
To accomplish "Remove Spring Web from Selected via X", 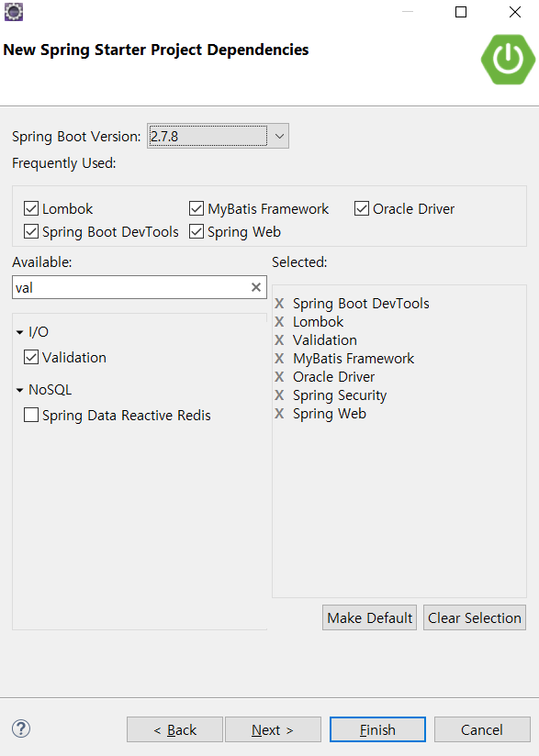I will click(279, 413).
